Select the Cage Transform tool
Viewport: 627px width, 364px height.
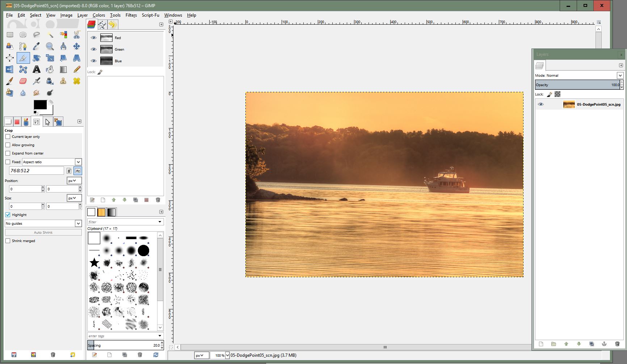point(23,69)
